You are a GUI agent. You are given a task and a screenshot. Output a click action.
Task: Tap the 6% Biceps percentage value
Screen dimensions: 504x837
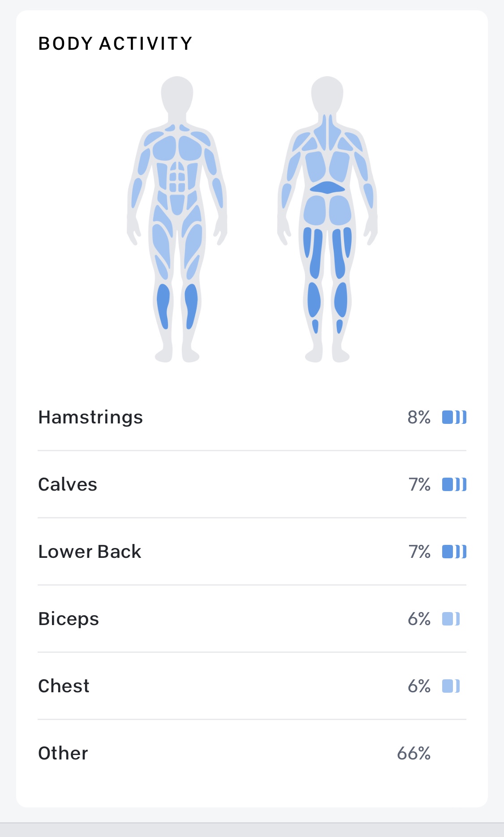coord(419,619)
